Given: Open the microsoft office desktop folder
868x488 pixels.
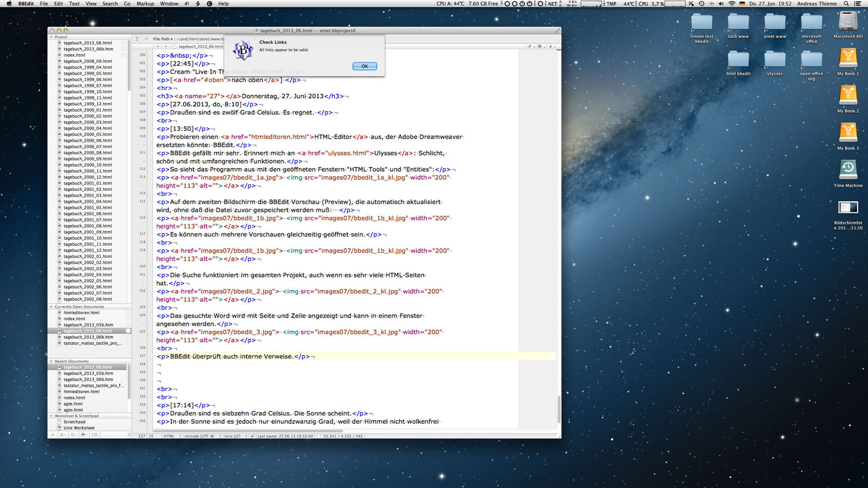Looking at the screenshot, I should coord(811,23).
